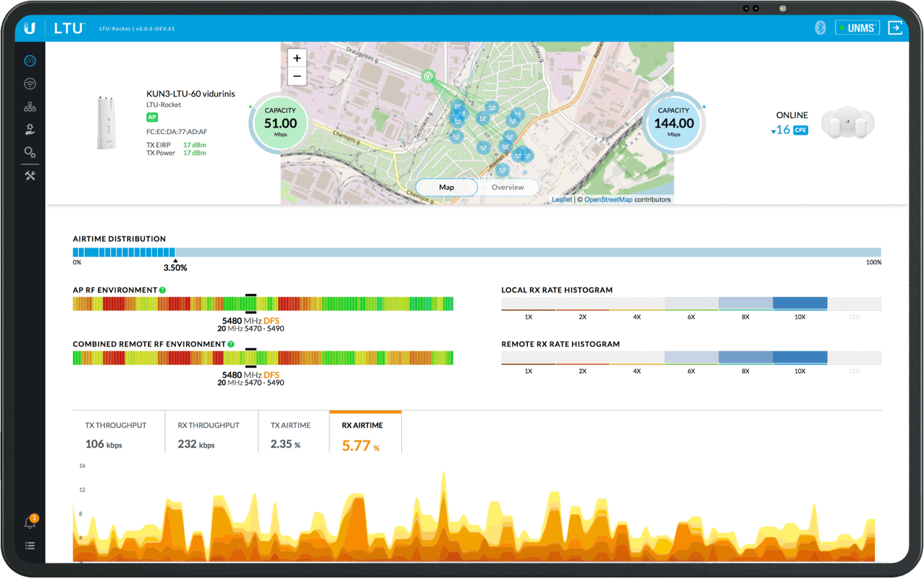Click the CPE badge

point(800,130)
